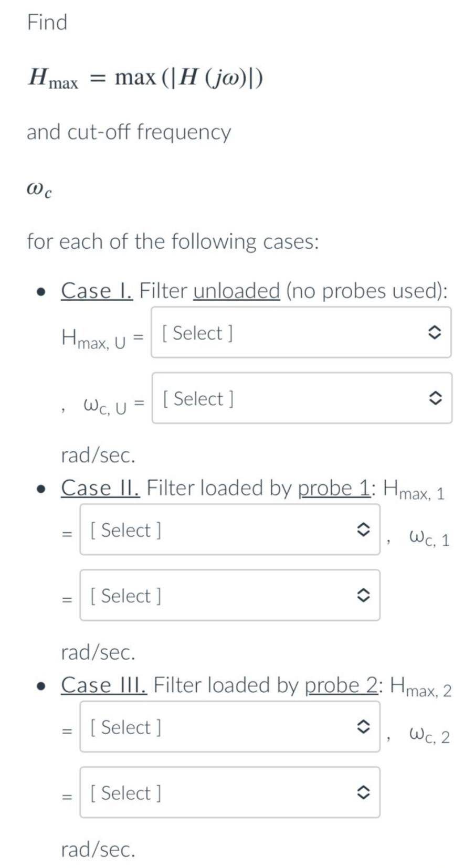Click the bullet point beside Case III
Screen dimensions: 475x868
(40, 686)
